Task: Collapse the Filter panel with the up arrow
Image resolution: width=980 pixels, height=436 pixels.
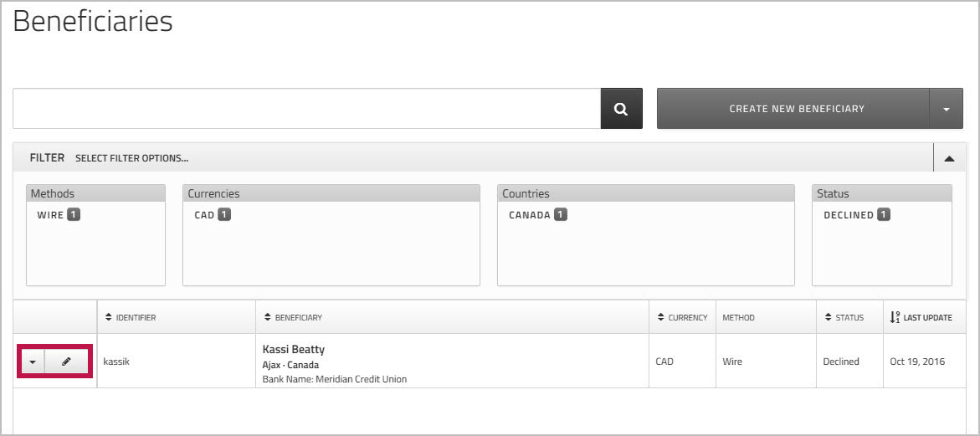Action: [x=948, y=157]
